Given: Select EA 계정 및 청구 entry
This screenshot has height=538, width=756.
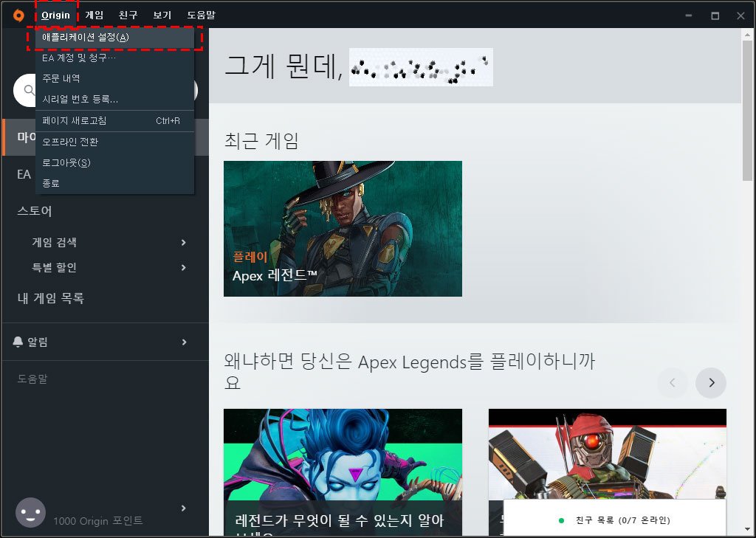Looking at the screenshot, I should coord(114,58).
